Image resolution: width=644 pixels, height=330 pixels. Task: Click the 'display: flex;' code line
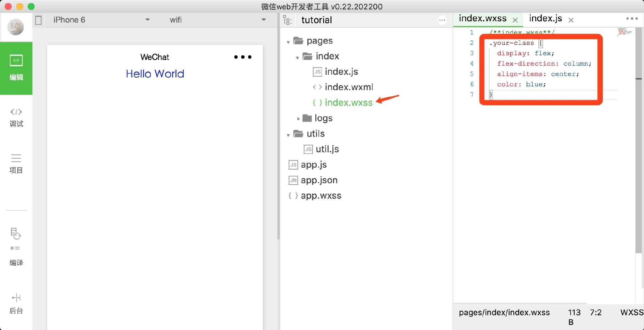coord(525,53)
